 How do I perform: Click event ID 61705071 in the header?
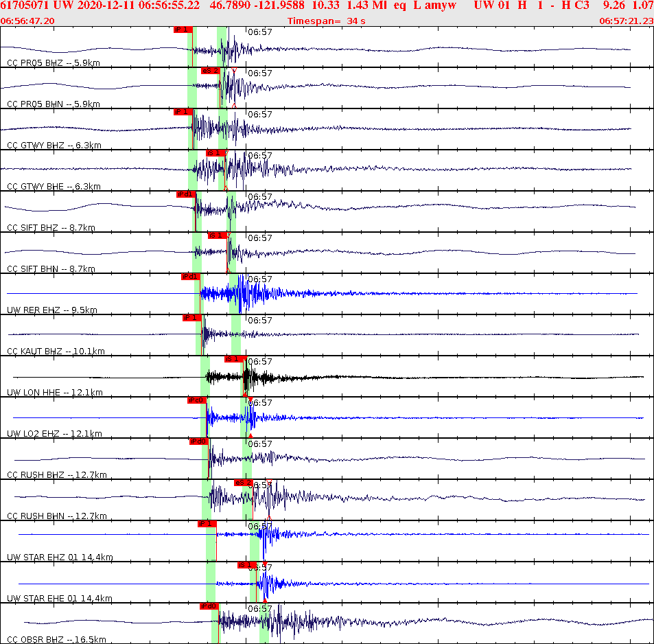pos(24,6)
